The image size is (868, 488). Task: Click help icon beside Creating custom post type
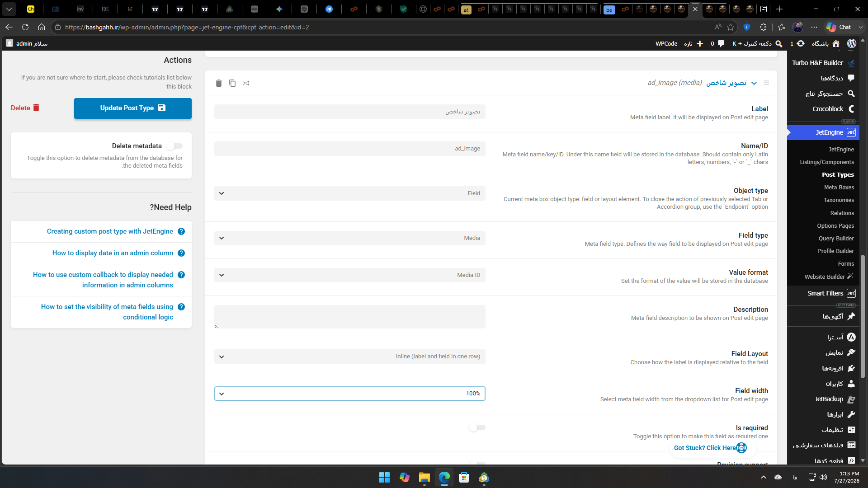(x=181, y=231)
